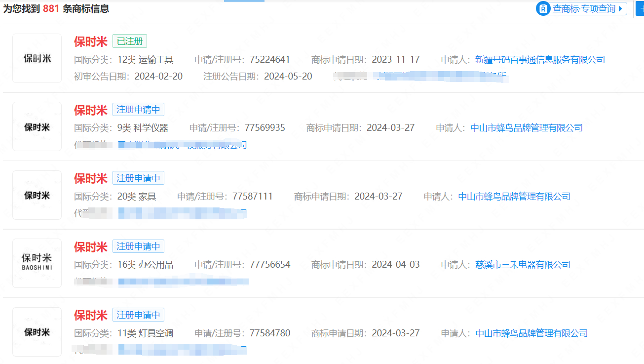This screenshot has width=644, height=364.
Task: Open the 保时米 title in the 77587111 row
Action: [91, 178]
